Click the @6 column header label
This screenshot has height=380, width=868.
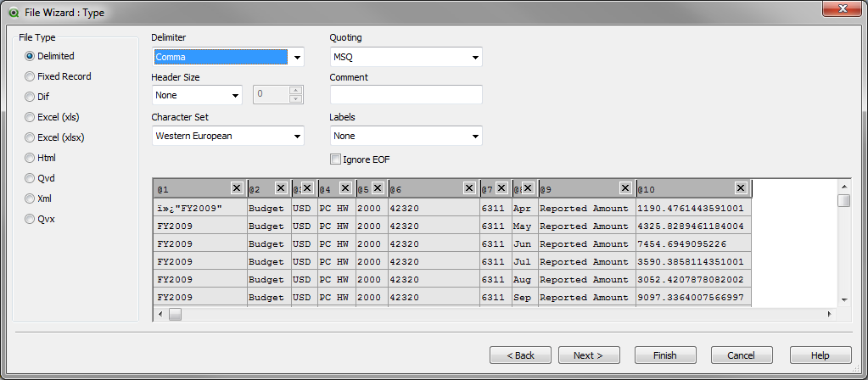coord(395,190)
